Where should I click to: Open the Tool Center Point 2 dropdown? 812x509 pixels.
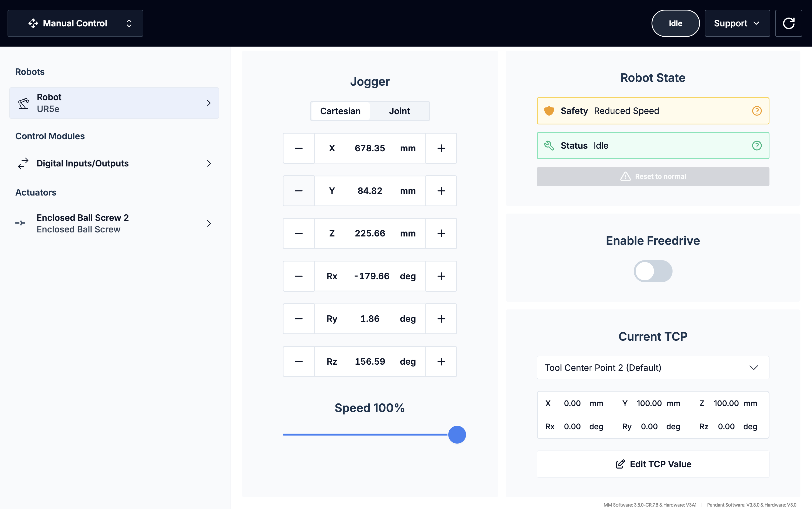coord(653,368)
